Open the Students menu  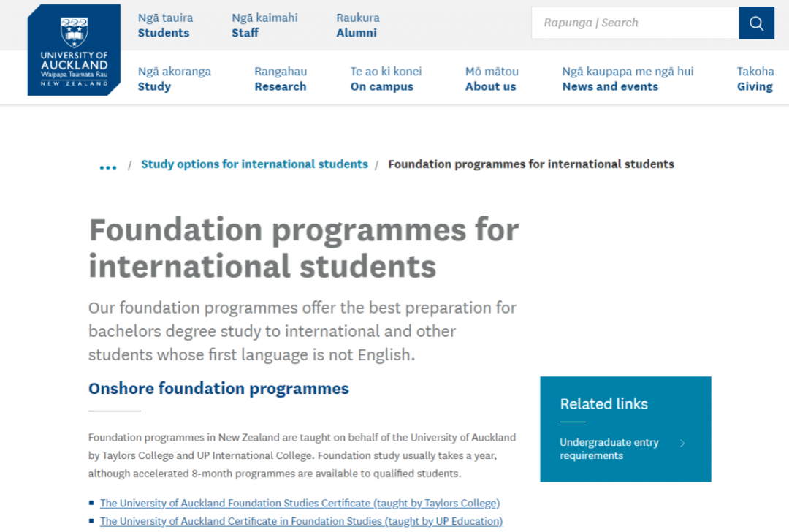click(x=165, y=25)
